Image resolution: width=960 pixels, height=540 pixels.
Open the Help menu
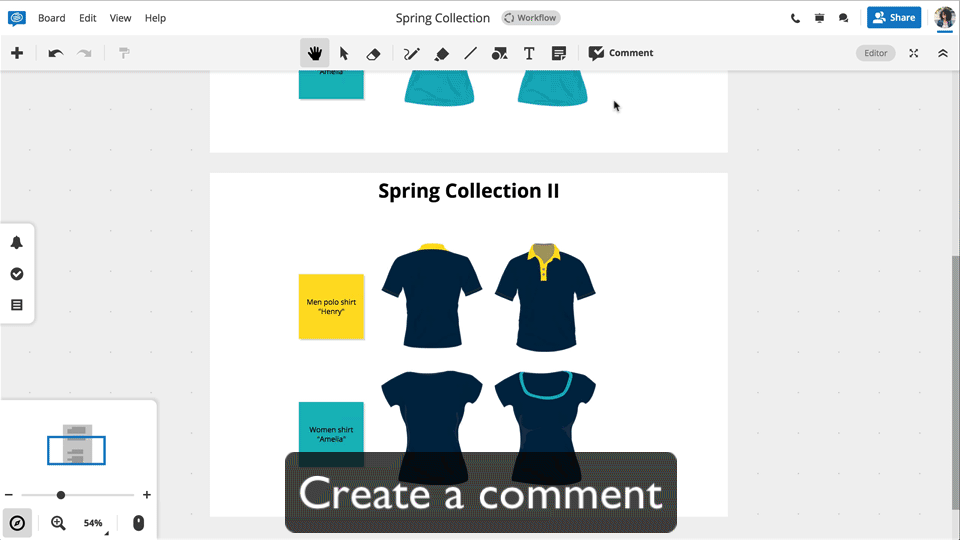pyautogui.click(x=156, y=18)
